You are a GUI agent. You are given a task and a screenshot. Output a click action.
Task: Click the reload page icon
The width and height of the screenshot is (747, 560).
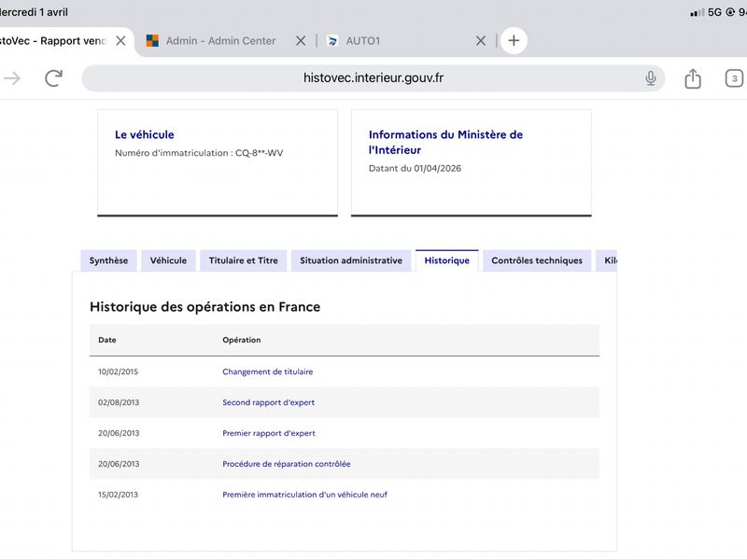53,78
